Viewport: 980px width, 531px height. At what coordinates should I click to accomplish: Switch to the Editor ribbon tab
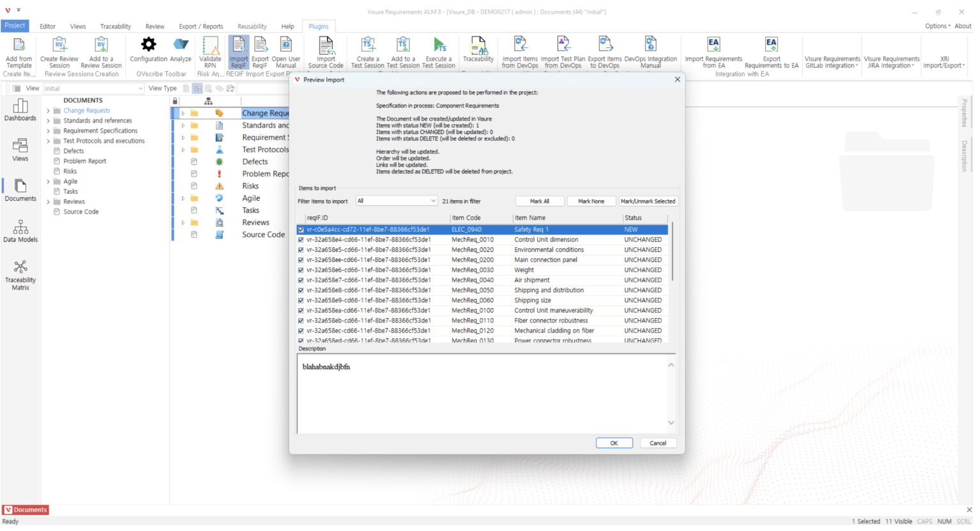[x=47, y=27]
